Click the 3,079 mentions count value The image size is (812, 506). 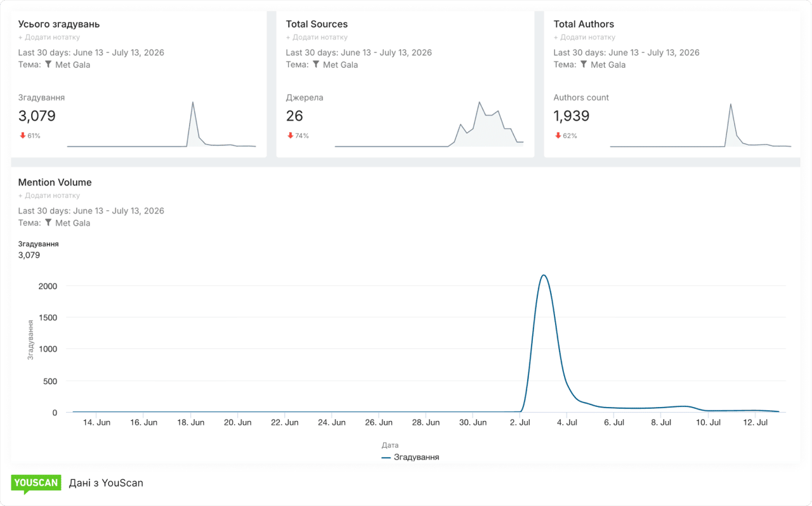[x=37, y=116]
